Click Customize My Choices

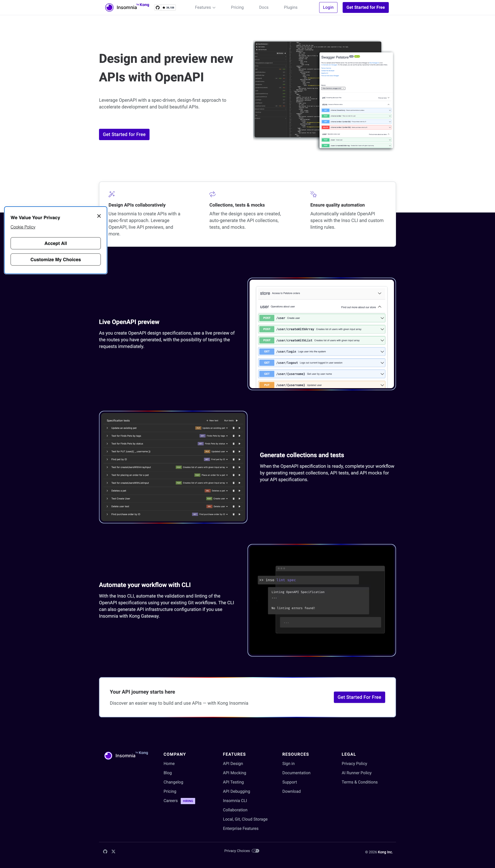(x=56, y=259)
